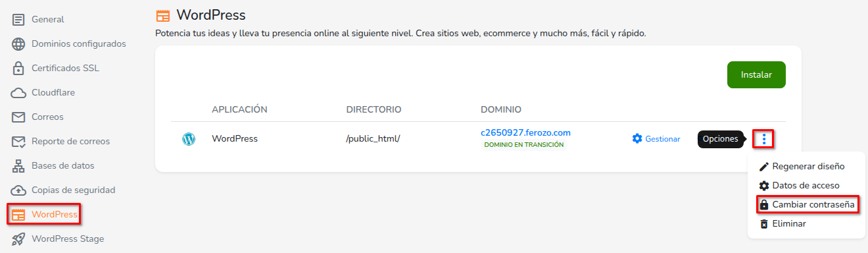This screenshot has width=868, height=253.
Task: Click the Copias de seguridad upload icon
Action: pos(18,190)
